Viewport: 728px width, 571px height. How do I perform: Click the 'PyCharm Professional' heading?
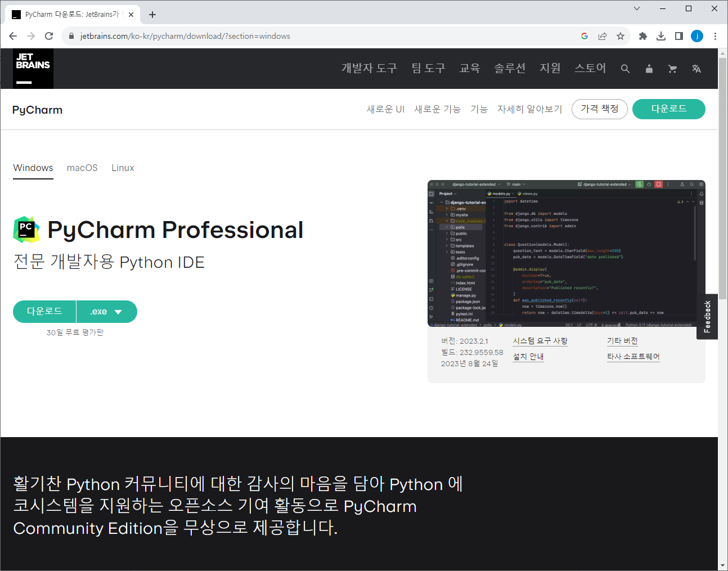click(176, 230)
